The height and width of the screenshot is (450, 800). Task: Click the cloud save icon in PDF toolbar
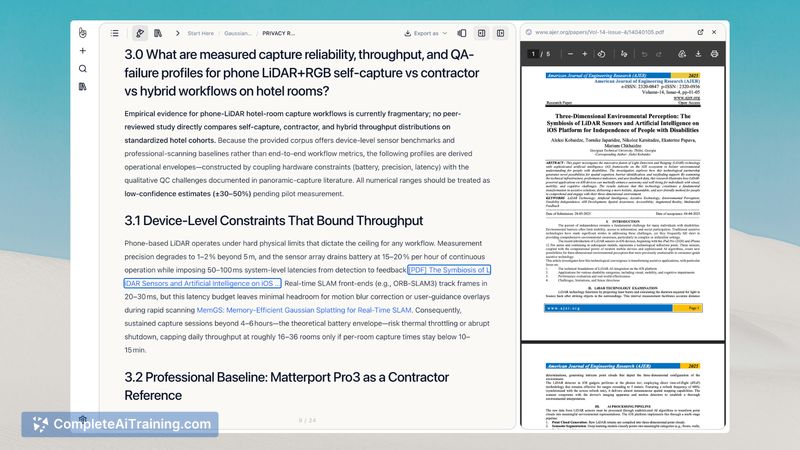682,54
